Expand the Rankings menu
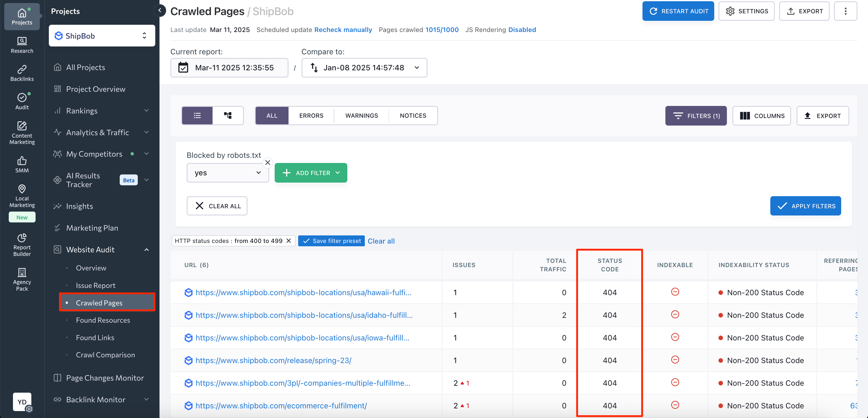The image size is (868, 418). coord(146,110)
